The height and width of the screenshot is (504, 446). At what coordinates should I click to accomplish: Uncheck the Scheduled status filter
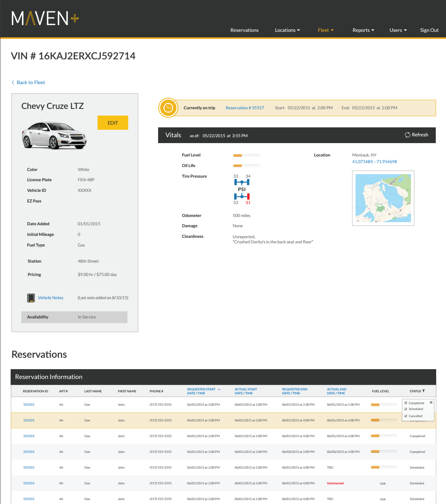[x=406, y=409]
